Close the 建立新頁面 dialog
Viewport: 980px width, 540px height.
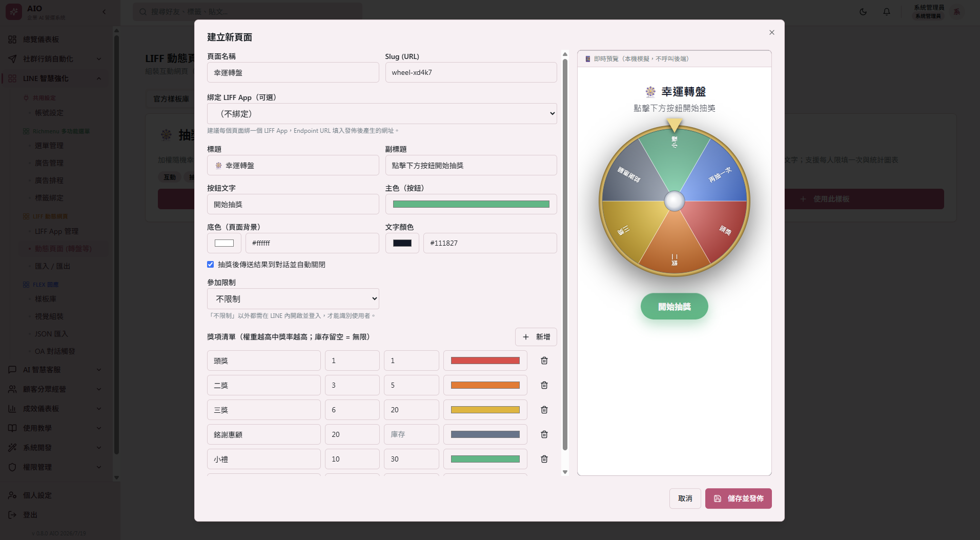coord(772,32)
